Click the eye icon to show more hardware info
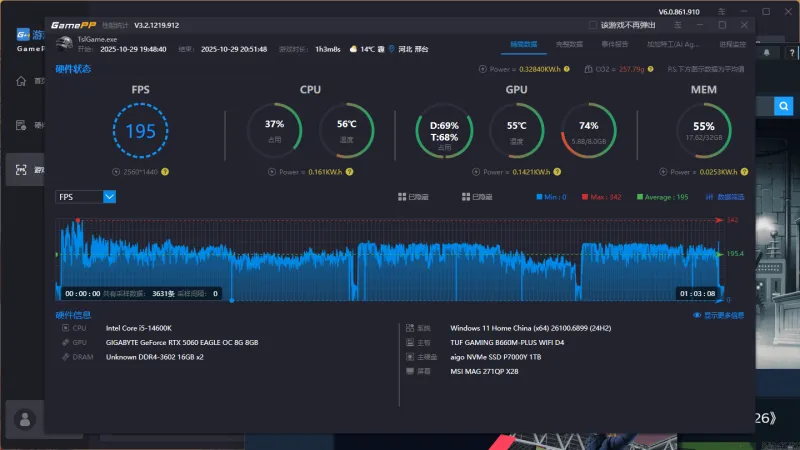800x450 pixels. (697, 315)
